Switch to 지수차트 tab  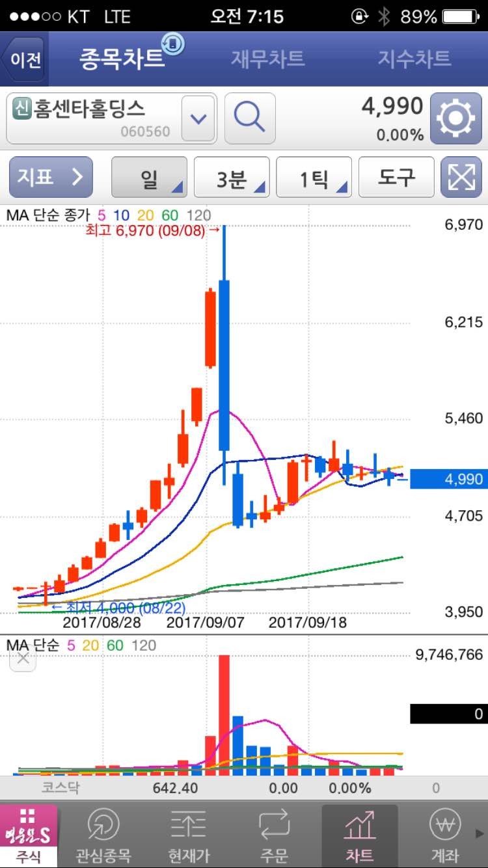(x=414, y=59)
